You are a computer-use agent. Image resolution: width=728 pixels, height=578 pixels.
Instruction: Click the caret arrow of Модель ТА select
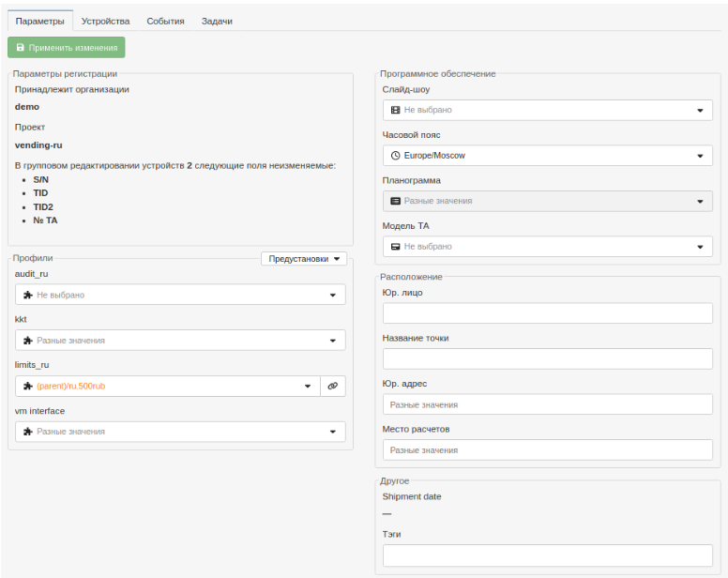tap(700, 247)
